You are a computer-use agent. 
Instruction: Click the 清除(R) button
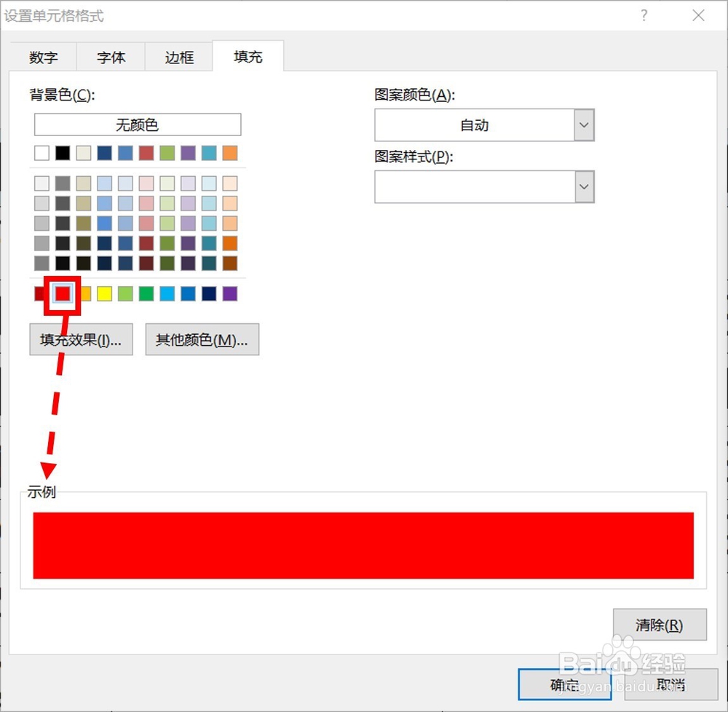(x=660, y=625)
